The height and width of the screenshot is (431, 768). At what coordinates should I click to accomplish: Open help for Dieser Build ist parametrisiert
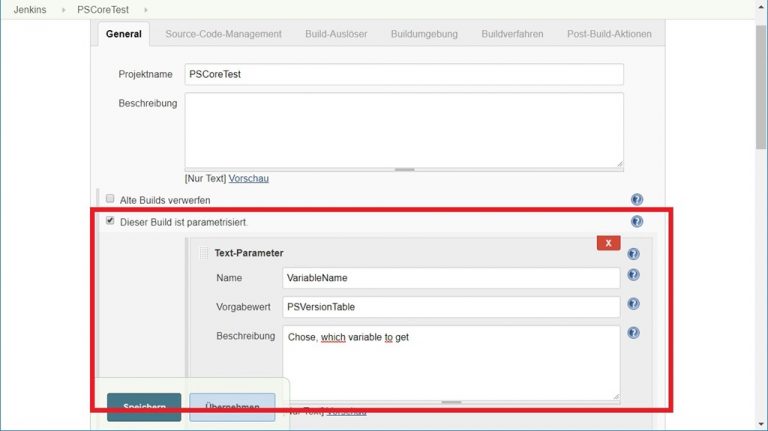point(637,222)
